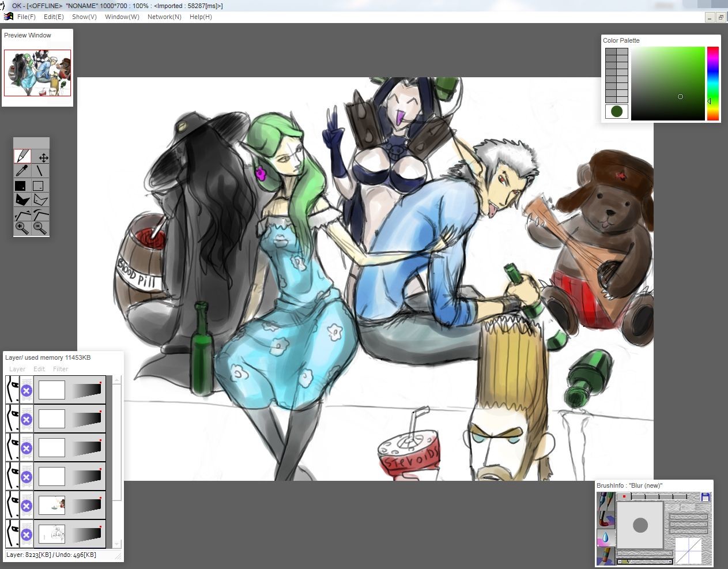
Task: Choose the filled polygon add-selection tool
Action: (x=22, y=199)
